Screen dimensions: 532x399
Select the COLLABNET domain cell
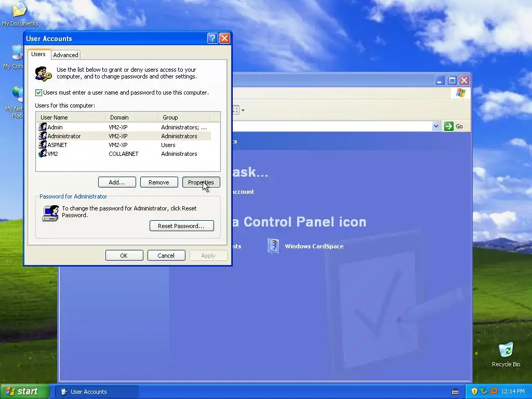click(x=124, y=154)
